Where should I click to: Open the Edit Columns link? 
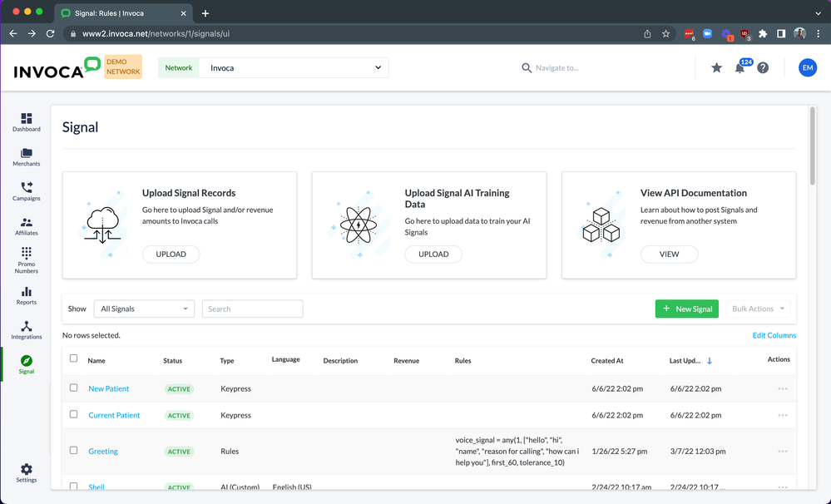774,335
